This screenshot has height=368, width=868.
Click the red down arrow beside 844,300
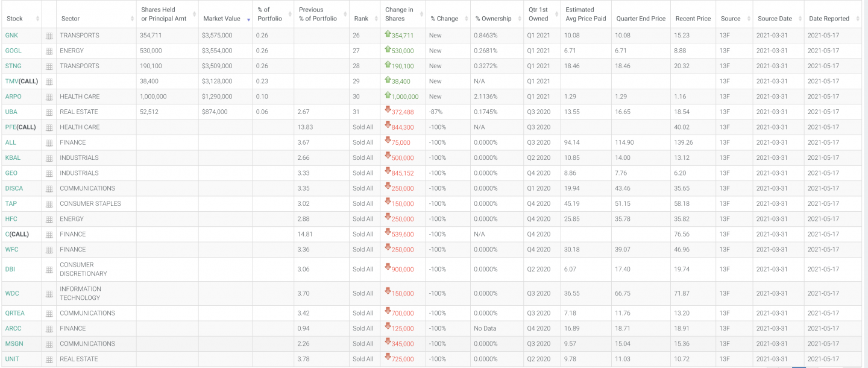click(x=388, y=125)
